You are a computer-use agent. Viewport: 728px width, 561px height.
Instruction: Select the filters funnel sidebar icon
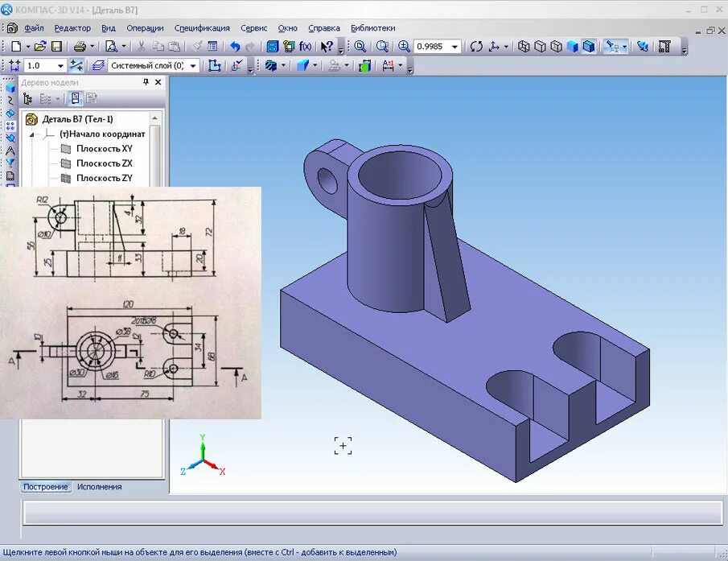point(10,163)
